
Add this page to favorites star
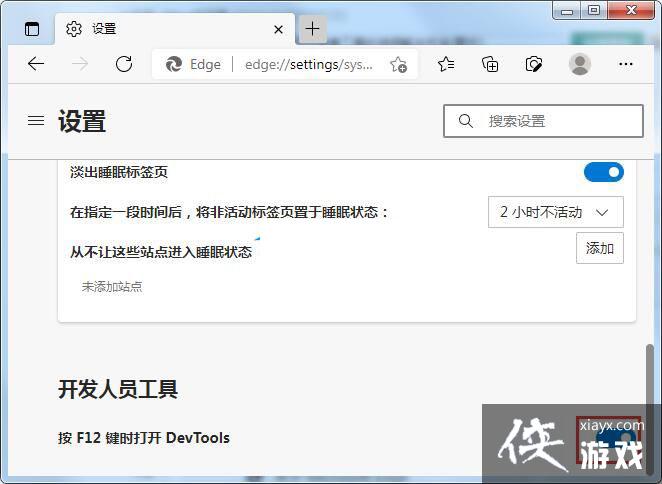398,64
